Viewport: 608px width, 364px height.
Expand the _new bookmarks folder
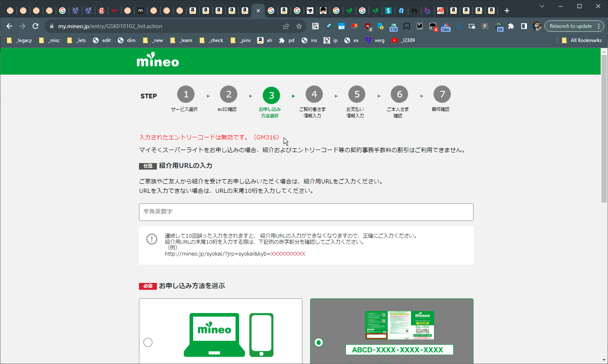(153, 40)
